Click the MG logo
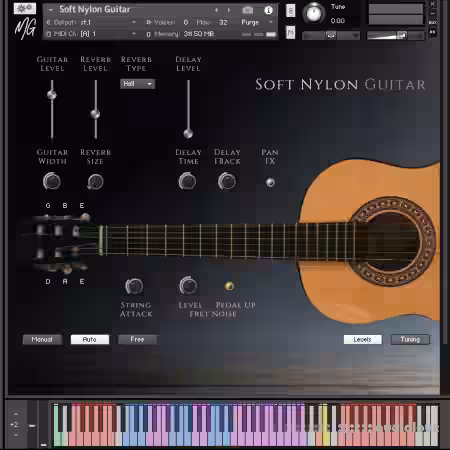This screenshot has width=450, height=450. pyautogui.click(x=25, y=29)
